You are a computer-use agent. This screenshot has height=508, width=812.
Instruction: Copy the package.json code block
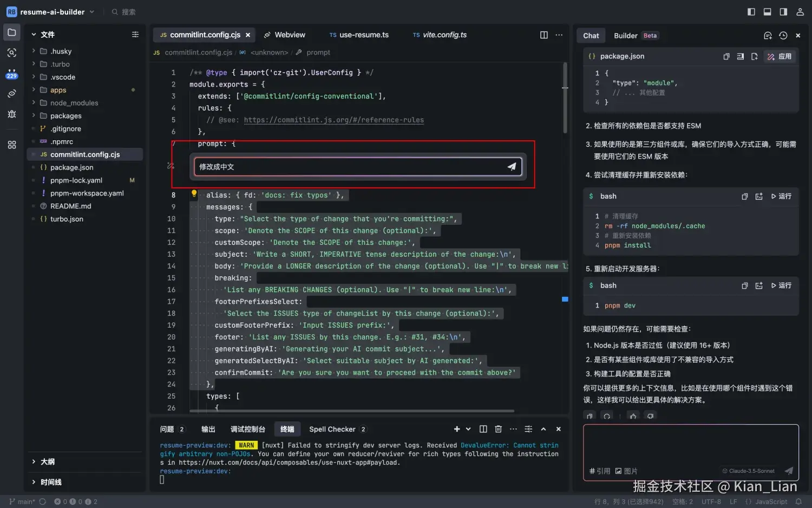726,56
